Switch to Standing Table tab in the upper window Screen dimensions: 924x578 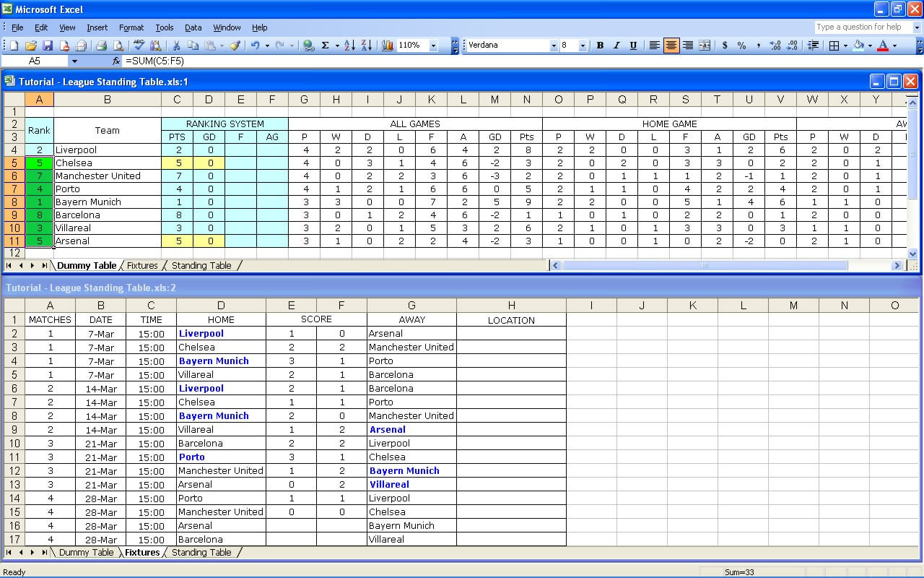tap(201, 266)
